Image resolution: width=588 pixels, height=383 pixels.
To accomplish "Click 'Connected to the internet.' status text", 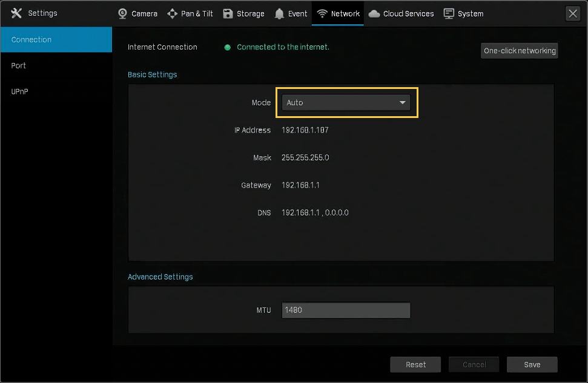I will coord(283,47).
